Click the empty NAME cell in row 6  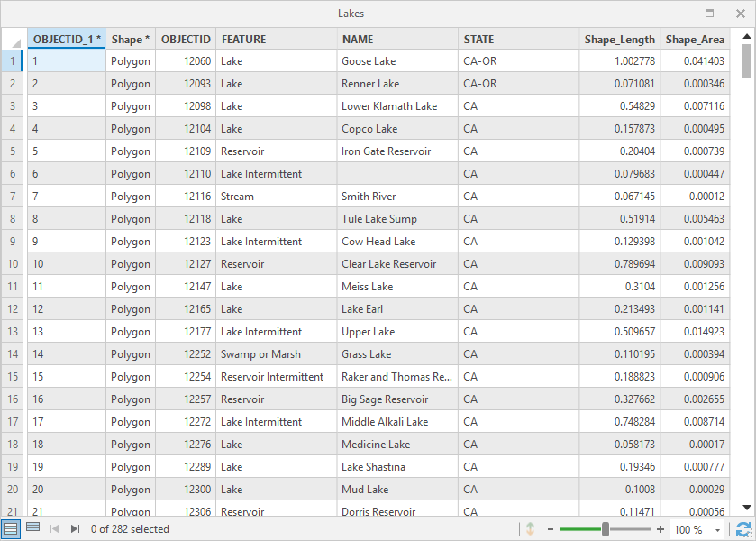coord(397,174)
